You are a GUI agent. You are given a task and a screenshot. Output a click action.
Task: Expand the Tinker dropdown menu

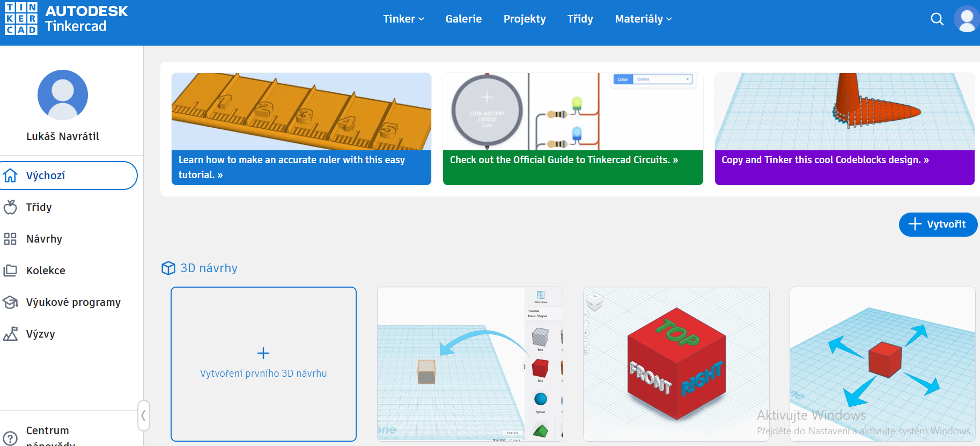coord(403,19)
